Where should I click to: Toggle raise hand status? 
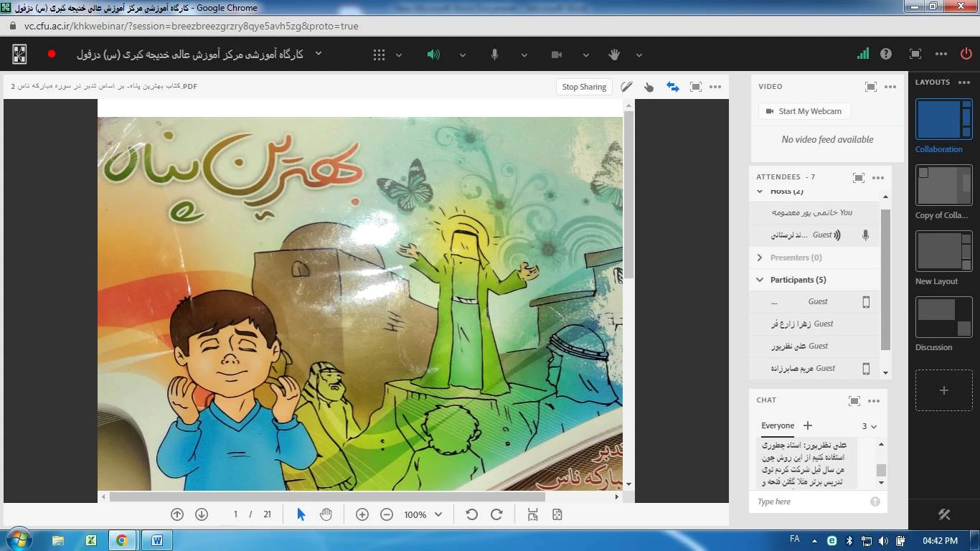tap(614, 55)
